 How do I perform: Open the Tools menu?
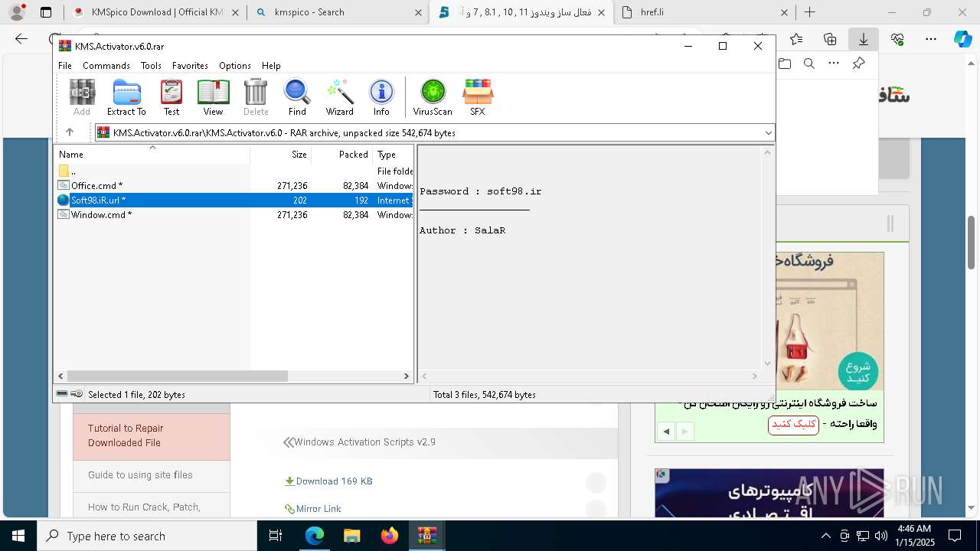click(x=151, y=66)
